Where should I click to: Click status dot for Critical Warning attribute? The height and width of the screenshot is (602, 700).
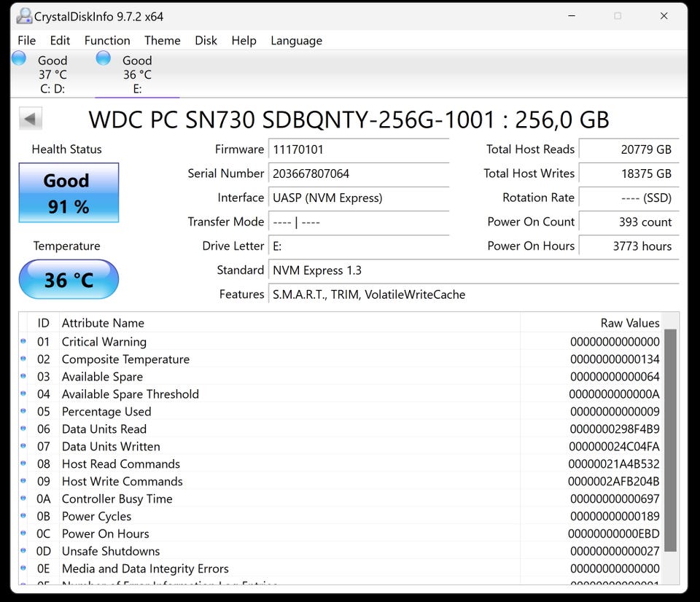click(23, 341)
